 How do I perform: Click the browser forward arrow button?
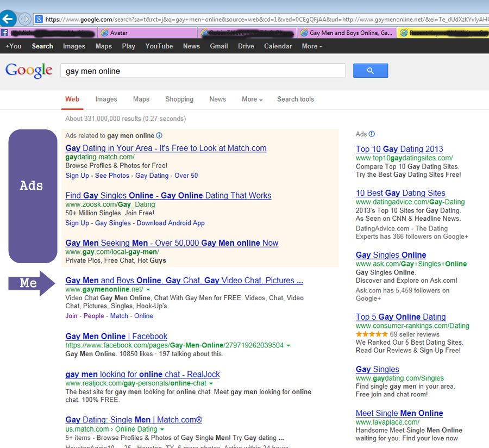tap(25, 19)
